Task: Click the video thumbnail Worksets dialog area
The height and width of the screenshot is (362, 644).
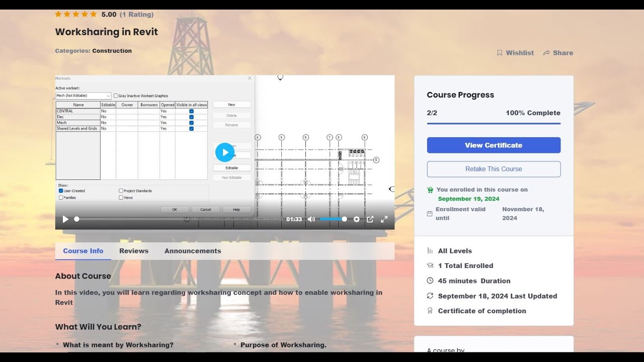Action: pos(155,145)
